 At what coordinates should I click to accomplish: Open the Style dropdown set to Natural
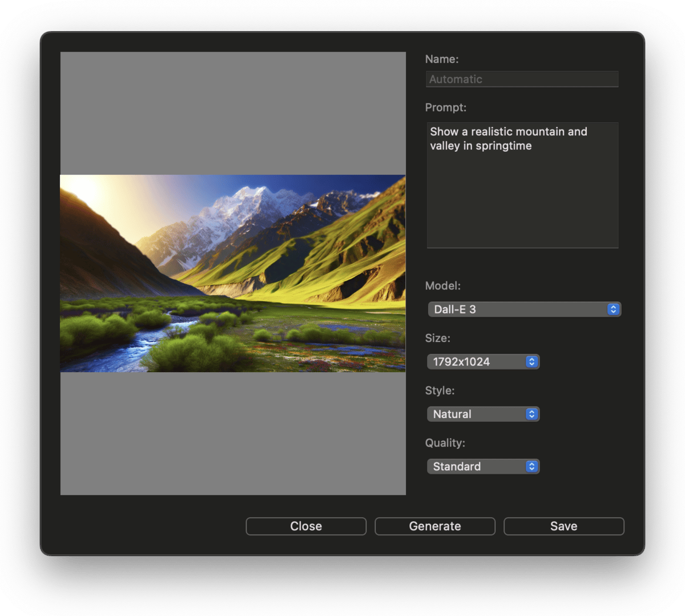point(477,414)
